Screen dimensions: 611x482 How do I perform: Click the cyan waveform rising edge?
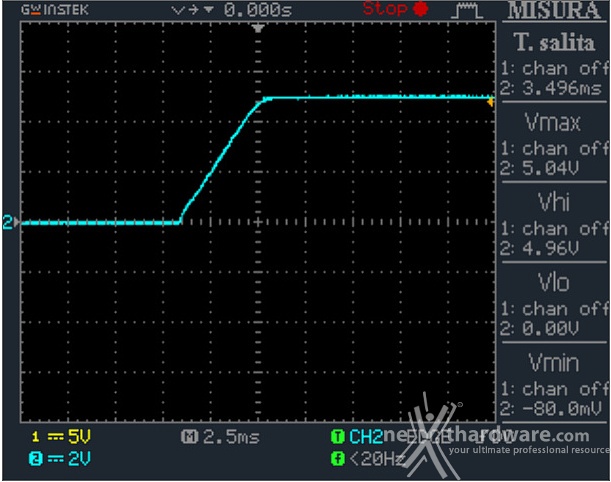tap(221, 160)
